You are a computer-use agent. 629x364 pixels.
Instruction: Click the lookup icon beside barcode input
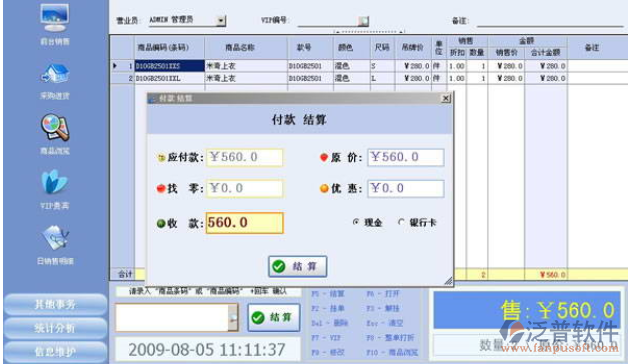coord(233,317)
